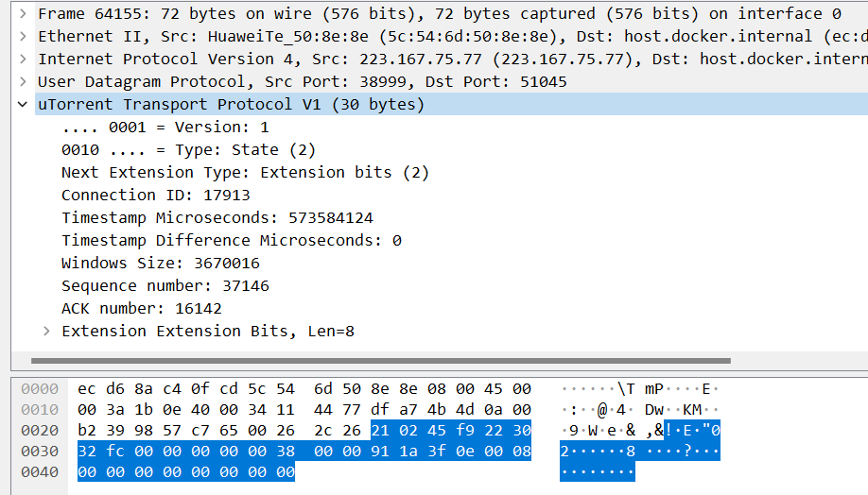Image resolution: width=868 pixels, height=495 pixels.
Task: Click ASCII text 'mP' in row 0000
Action: (653, 389)
